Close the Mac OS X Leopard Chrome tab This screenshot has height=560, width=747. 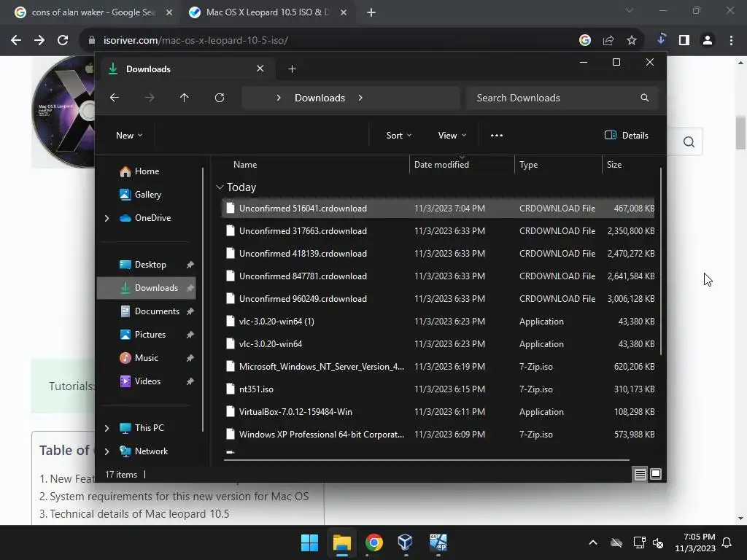point(343,12)
